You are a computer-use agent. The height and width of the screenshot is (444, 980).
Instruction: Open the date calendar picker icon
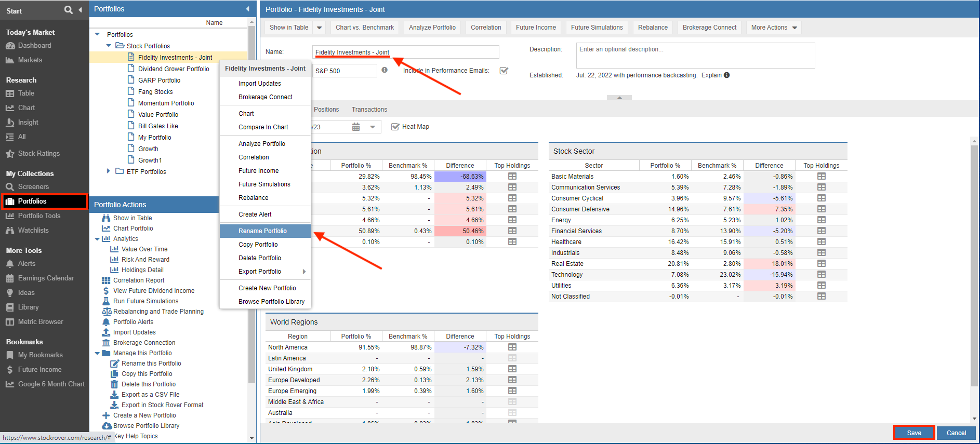(x=356, y=127)
